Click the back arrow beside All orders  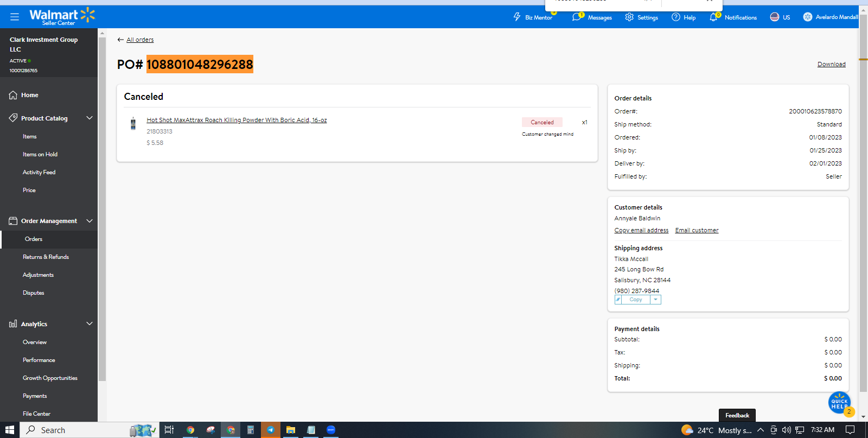tap(120, 40)
